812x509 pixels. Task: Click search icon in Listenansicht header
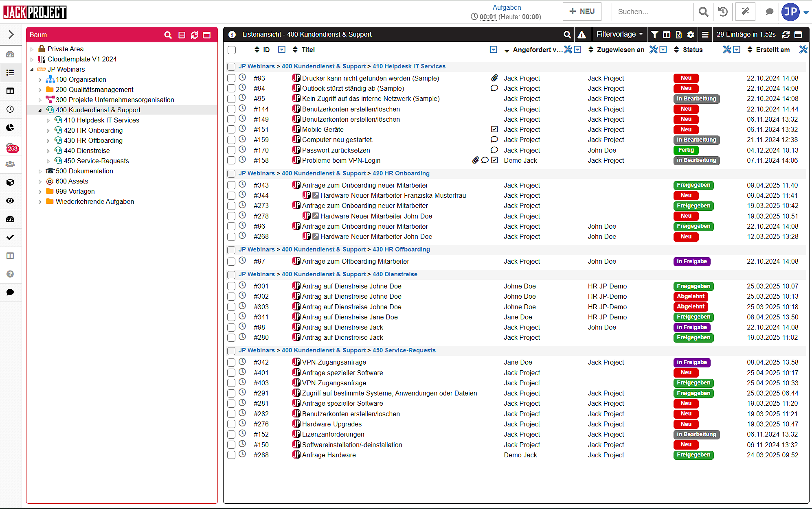pos(567,35)
